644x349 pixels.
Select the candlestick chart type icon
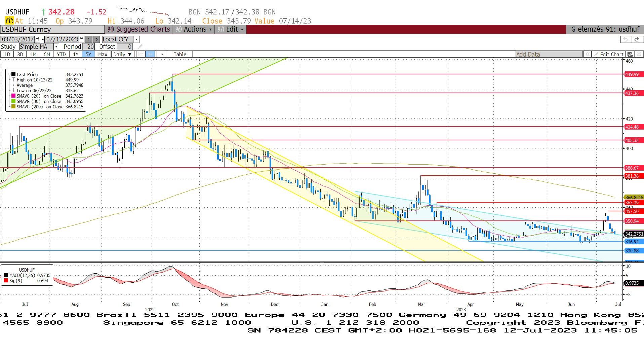pyautogui.click(x=150, y=54)
